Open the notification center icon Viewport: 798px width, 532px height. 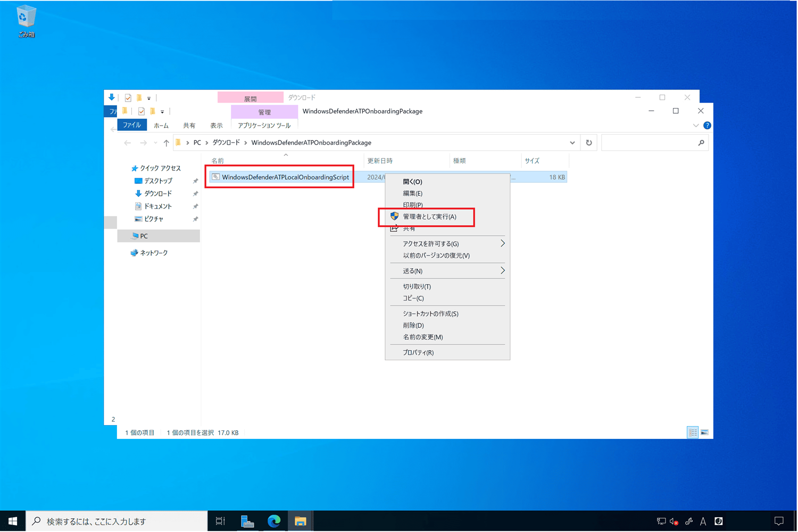779,521
